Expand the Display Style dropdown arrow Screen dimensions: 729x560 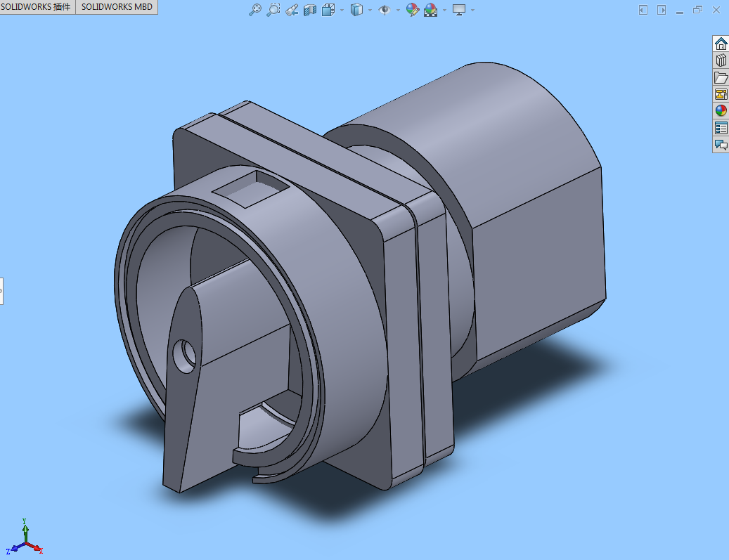click(370, 11)
